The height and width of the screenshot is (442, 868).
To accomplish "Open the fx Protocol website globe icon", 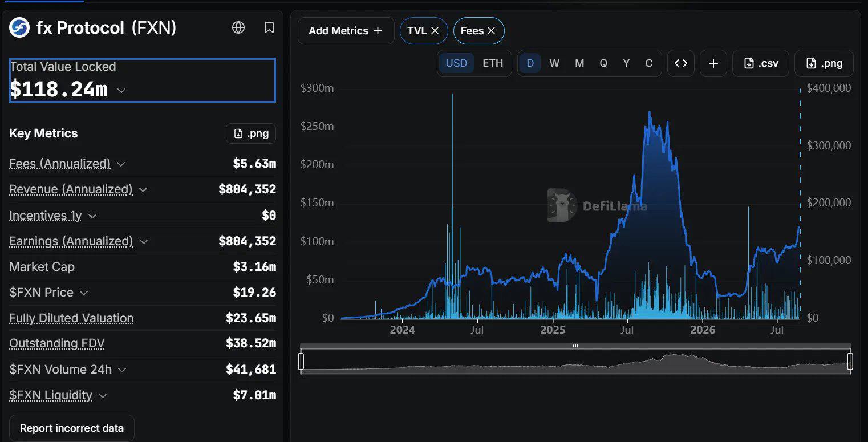I will (238, 27).
